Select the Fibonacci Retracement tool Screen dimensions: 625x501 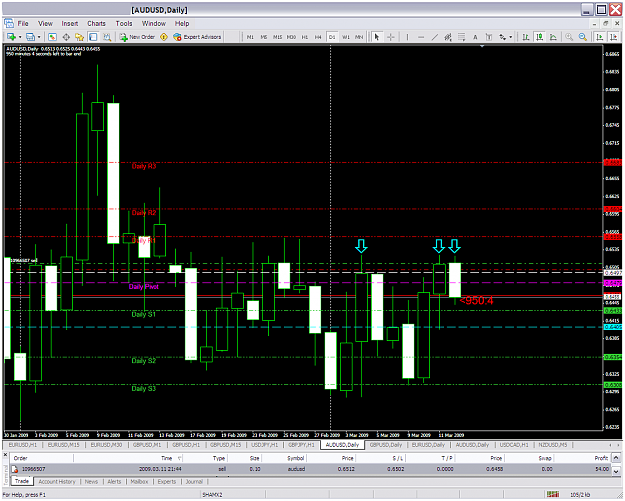pyautogui.click(x=462, y=37)
